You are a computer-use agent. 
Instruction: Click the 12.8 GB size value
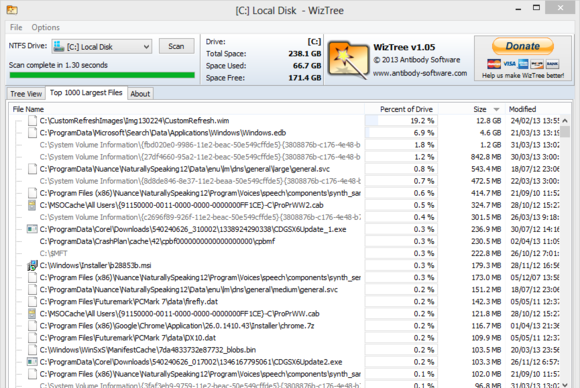(x=489, y=121)
